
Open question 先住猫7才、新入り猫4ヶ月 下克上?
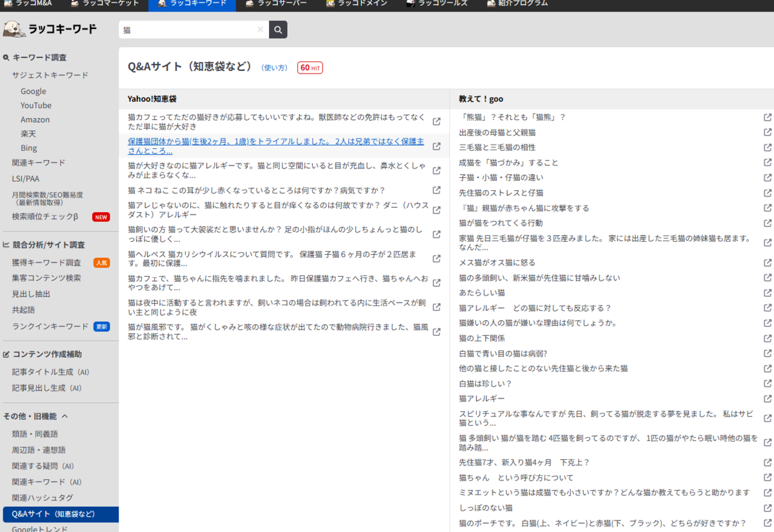point(524,462)
